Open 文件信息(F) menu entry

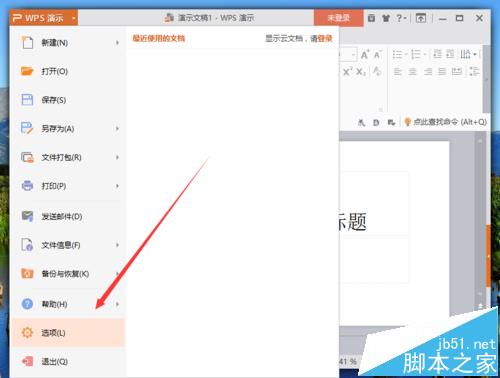pos(69,245)
